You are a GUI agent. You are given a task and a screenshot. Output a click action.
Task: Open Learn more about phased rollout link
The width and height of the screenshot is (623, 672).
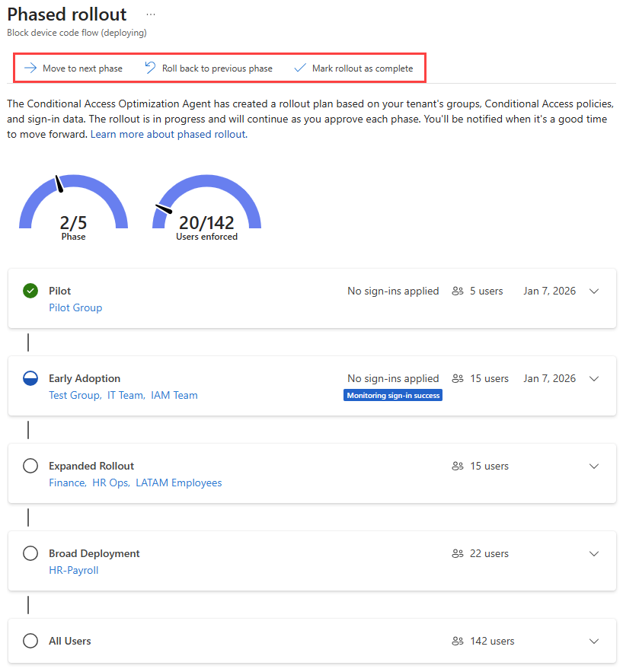(x=169, y=134)
